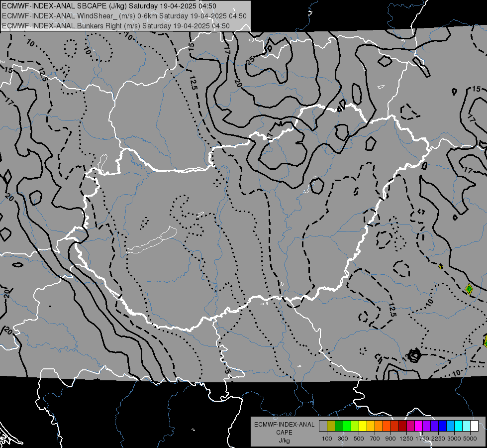
Task: Click the SBCAPE (J/kg) title line
Action: pos(109,6)
